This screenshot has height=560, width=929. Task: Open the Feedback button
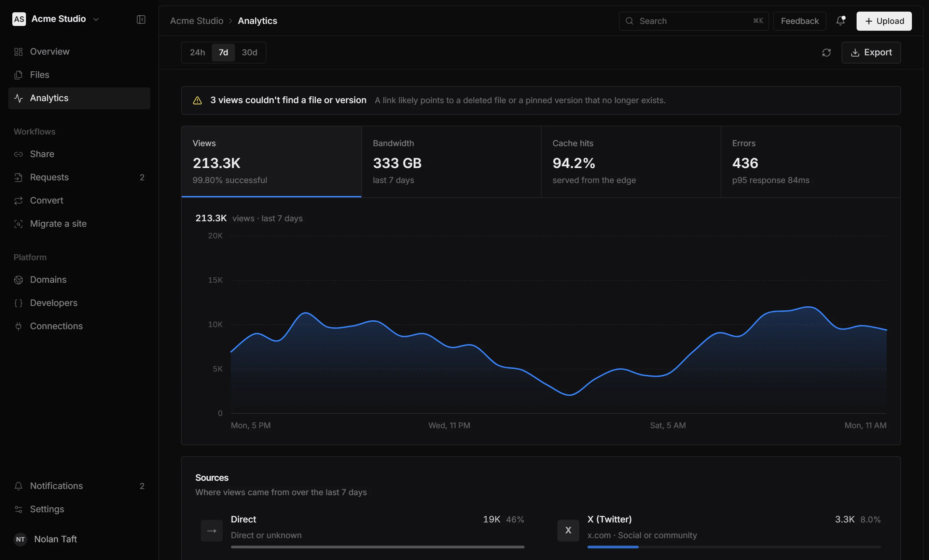point(800,21)
